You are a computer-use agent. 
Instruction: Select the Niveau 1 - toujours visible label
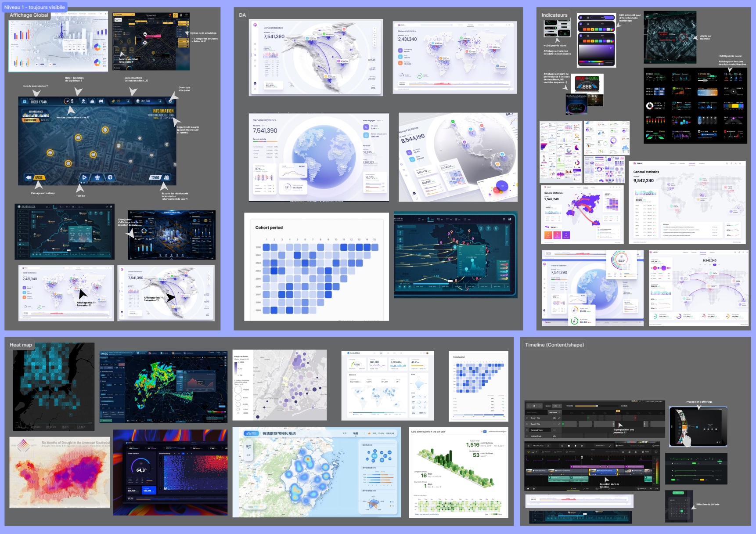[34, 7]
